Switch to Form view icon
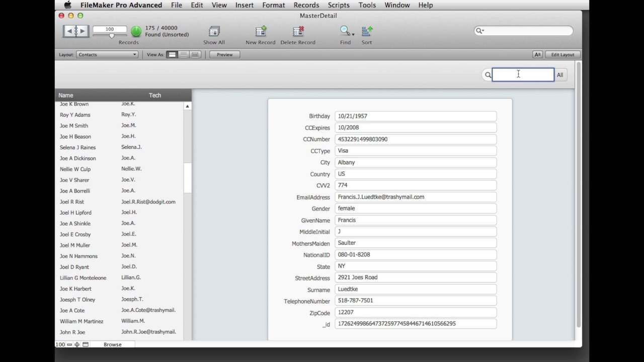 [172, 54]
